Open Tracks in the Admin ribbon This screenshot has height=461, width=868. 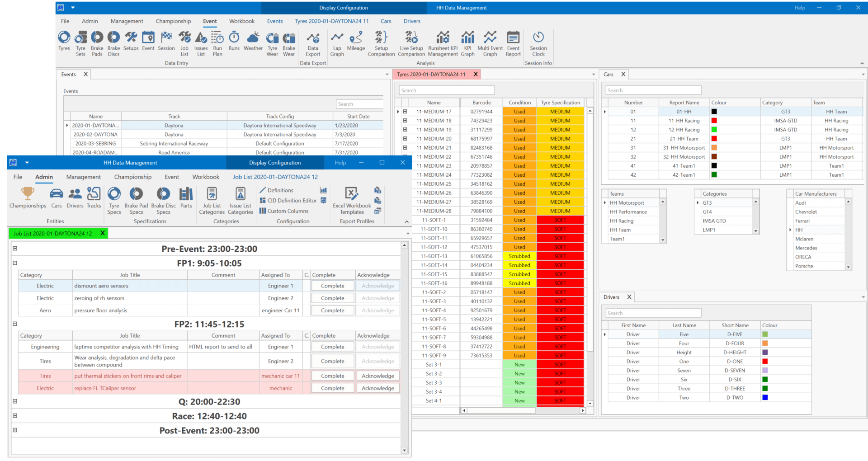(x=94, y=198)
